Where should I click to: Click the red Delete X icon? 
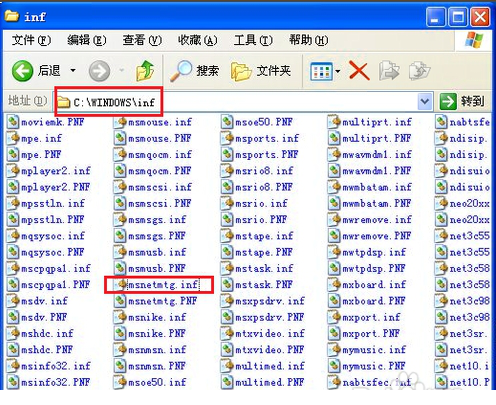359,71
